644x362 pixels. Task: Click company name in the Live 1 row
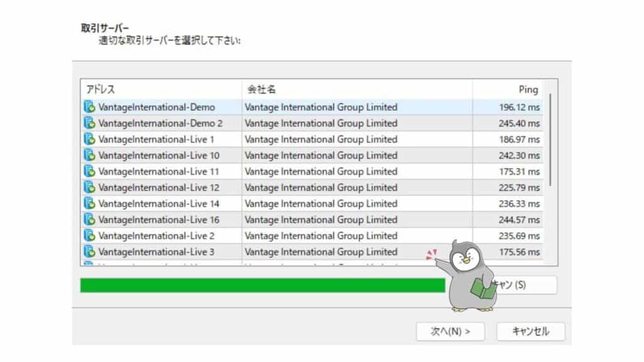tap(321, 139)
